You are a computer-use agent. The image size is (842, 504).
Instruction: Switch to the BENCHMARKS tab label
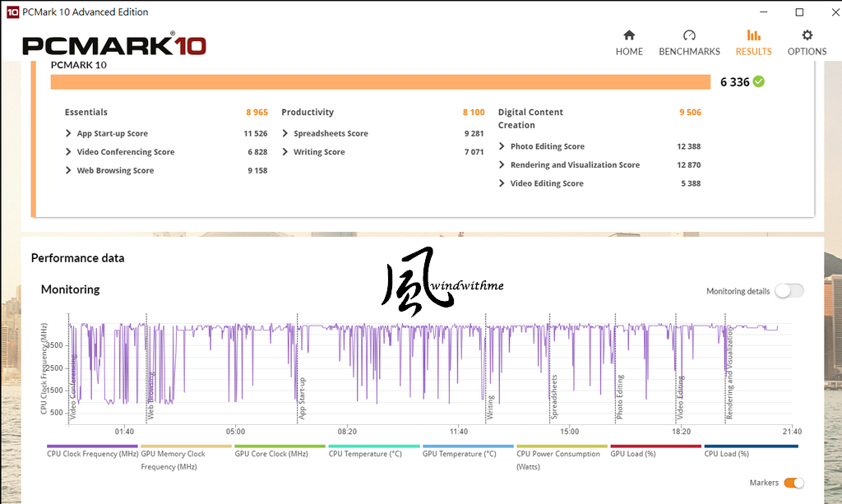pos(690,52)
